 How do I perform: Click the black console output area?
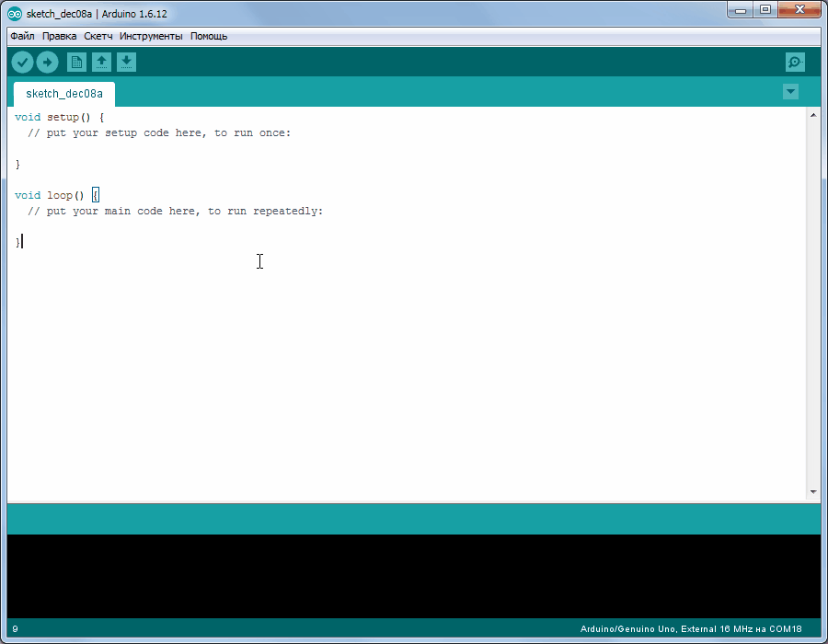point(414,576)
